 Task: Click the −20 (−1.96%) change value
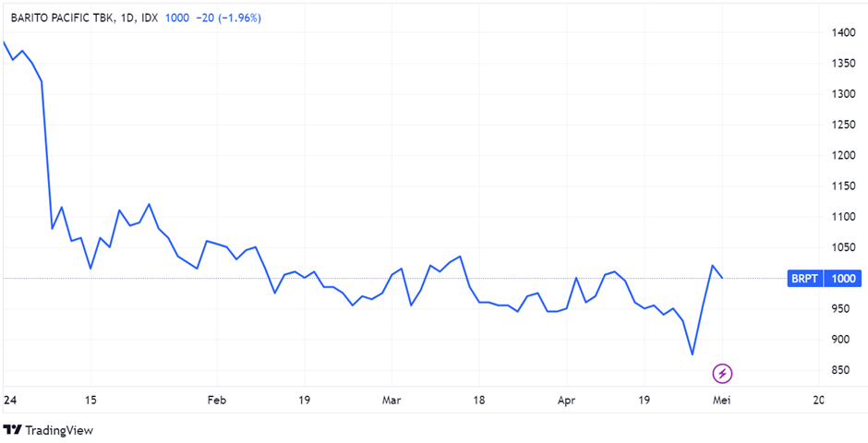click(x=227, y=18)
